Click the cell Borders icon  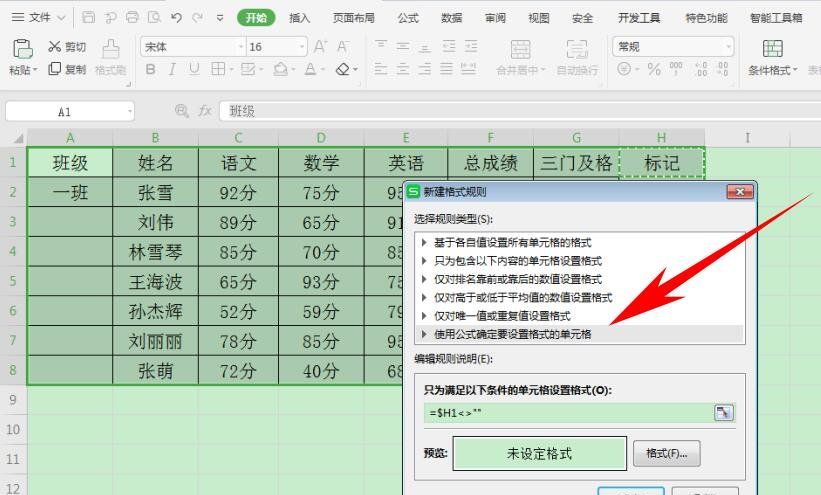[x=218, y=69]
